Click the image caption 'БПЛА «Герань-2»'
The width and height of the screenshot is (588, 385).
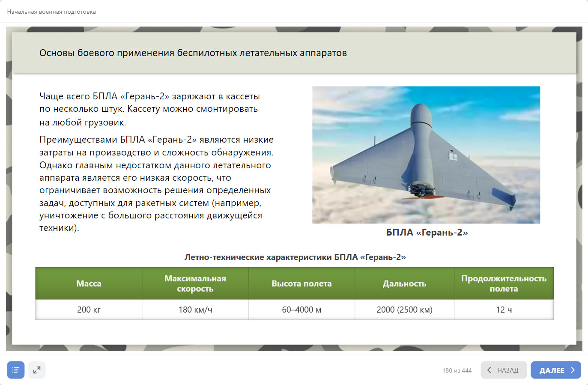pyautogui.click(x=427, y=233)
